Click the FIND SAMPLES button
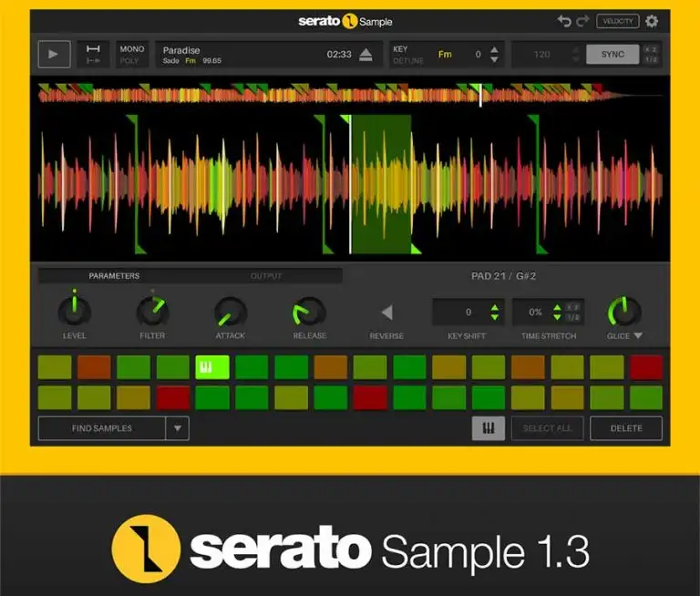Screen dimensions: 700x596 [x=102, y=428]
